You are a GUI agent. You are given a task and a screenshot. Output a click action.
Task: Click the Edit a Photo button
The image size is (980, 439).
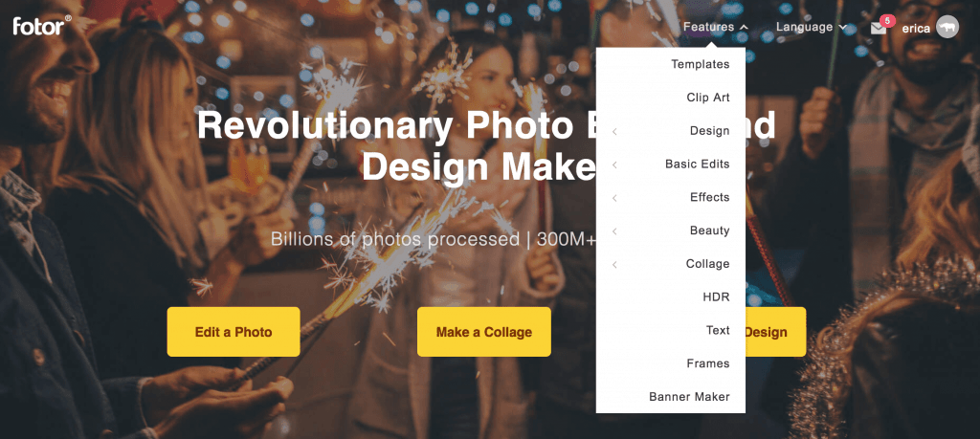pos(234,332)
